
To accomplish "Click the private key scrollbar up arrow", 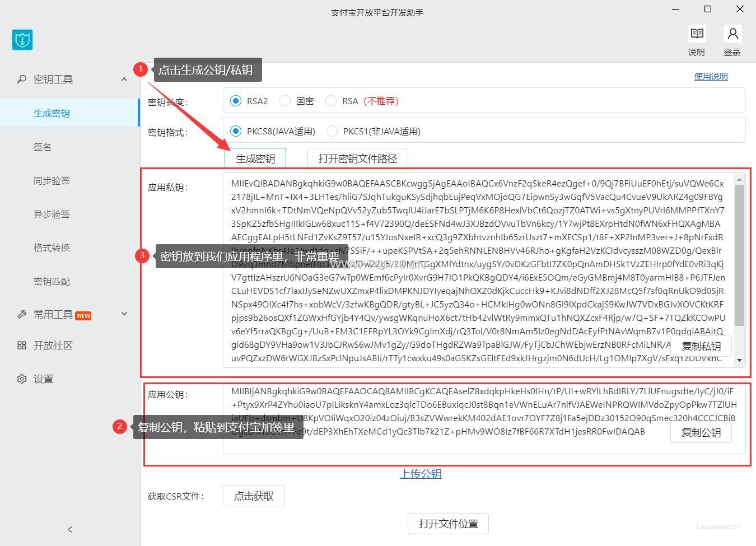I will pos(739,179).
